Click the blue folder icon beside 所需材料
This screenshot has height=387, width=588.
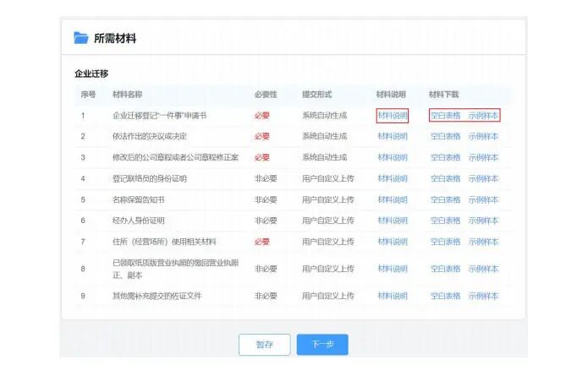[81, 38]
